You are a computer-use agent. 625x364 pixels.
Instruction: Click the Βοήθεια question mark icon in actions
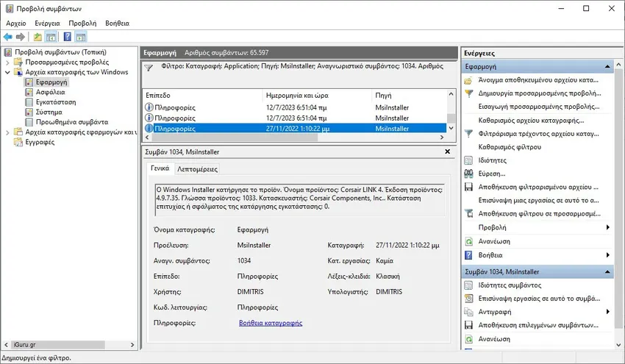[x=469, y=254]
